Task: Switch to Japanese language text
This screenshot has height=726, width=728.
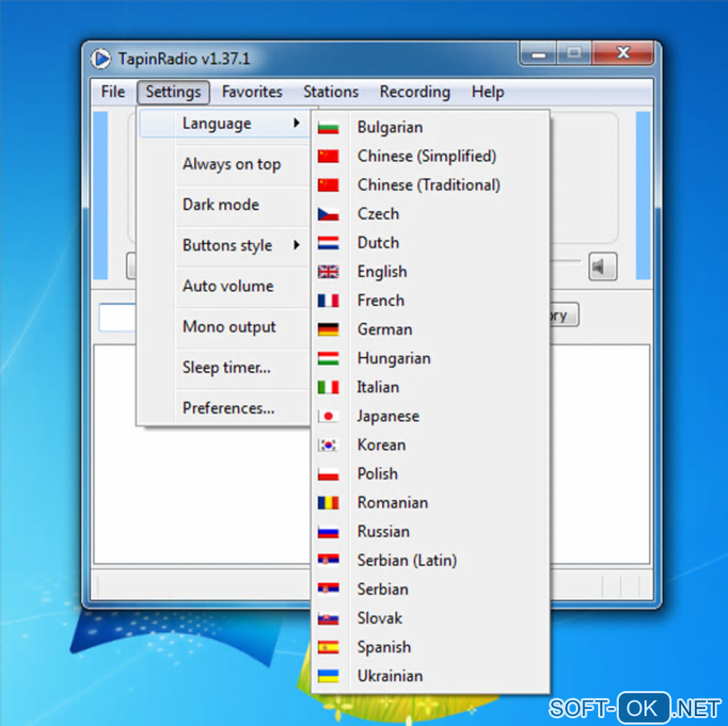Action: click(x=388, y=416)
